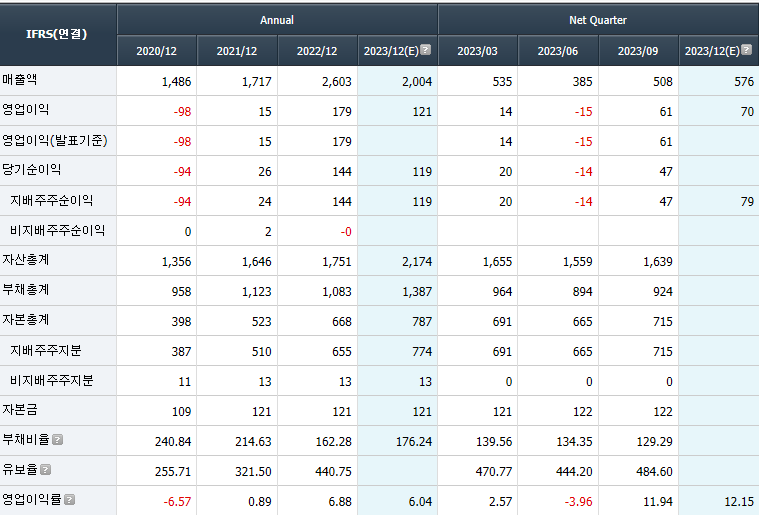Click the 비지배주주지분 value 11
This screenshot has height=515, width=762.
tap(185, 382)
